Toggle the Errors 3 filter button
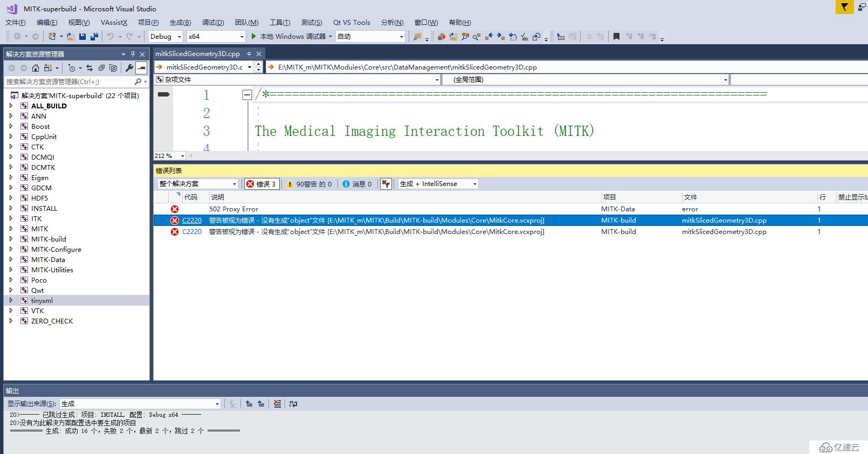Screen dimensions: 868x454 261,184
